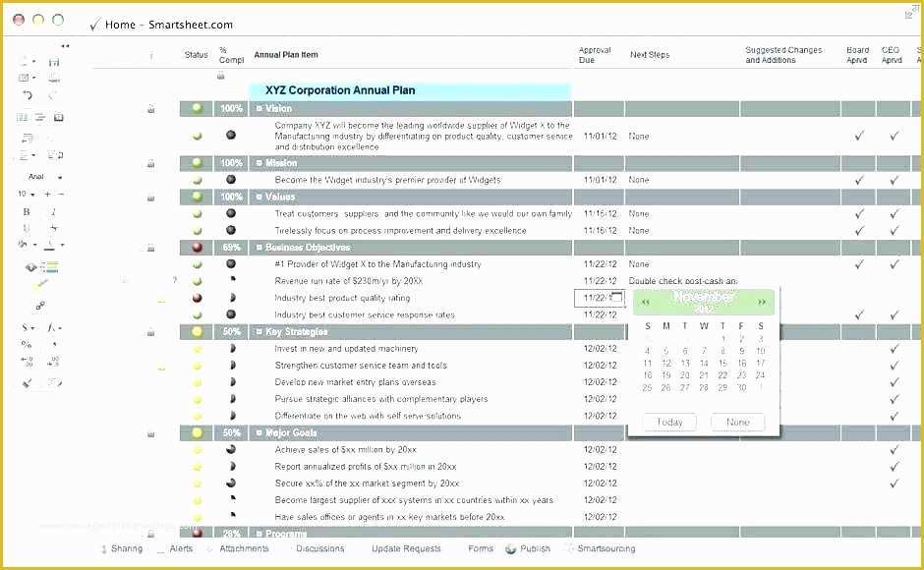Toggle CEO Aprvd check on Tirelessly focus row
The height and width of the screenshot is (570, 924).
coord(894,231)
